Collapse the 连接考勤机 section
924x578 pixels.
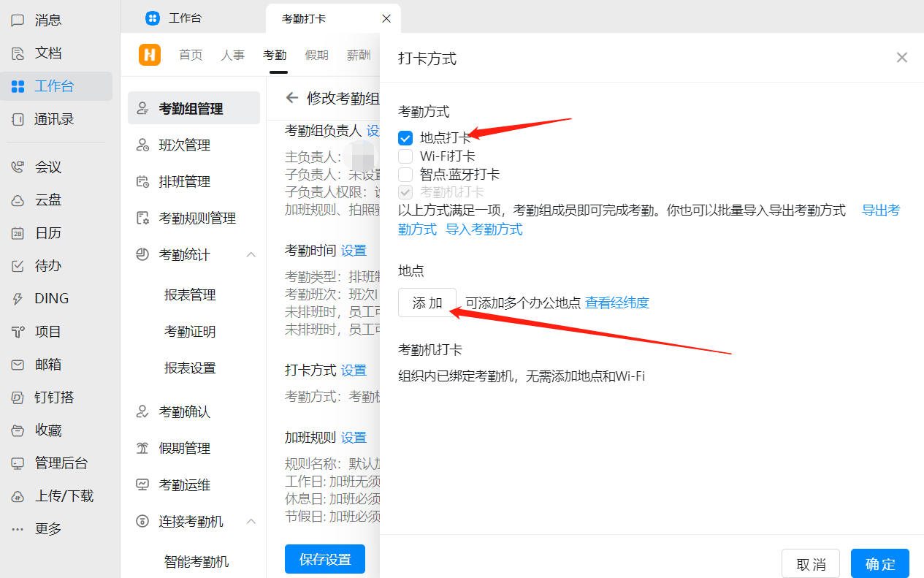251,521
